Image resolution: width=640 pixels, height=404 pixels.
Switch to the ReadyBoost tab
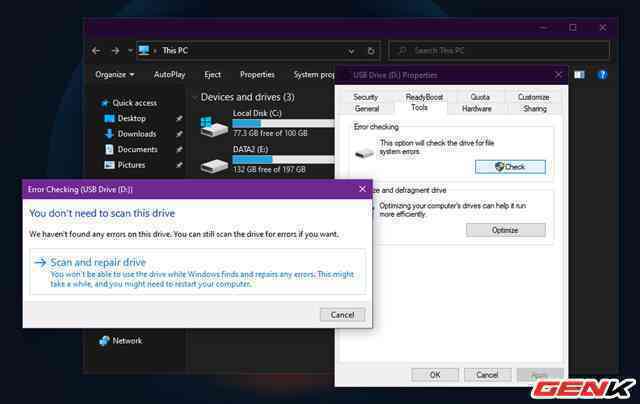[424, 97]
